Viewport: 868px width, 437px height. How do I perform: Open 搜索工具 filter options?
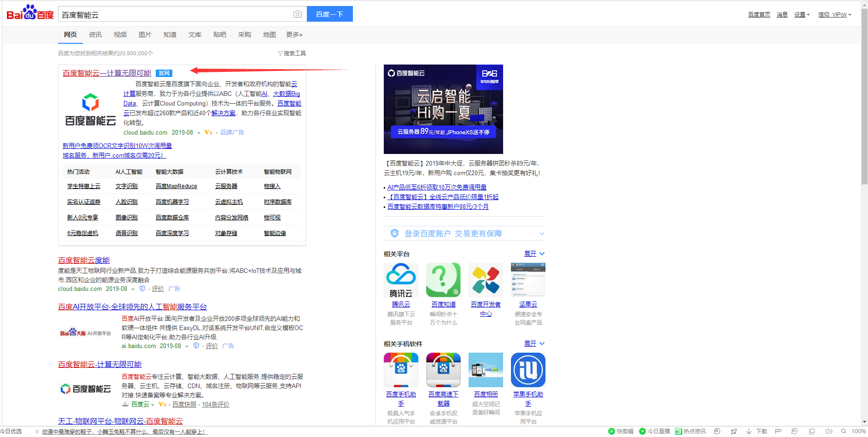tap(292, 53)
